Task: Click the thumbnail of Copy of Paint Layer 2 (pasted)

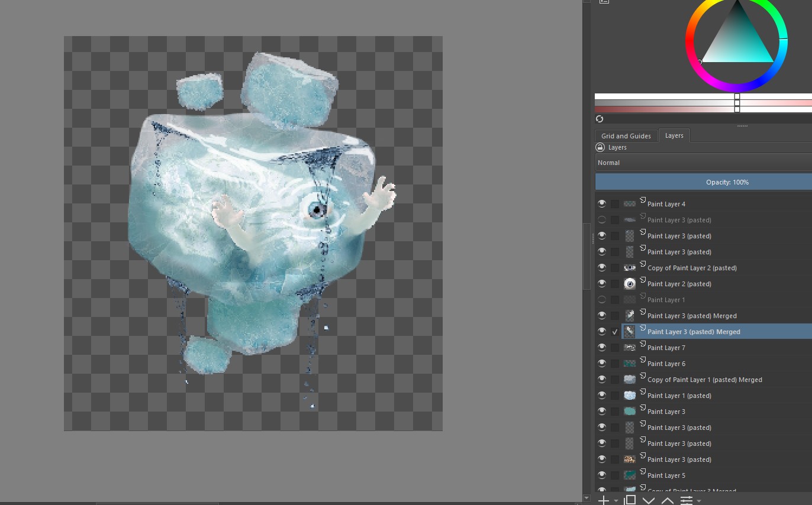Action: 630,268
